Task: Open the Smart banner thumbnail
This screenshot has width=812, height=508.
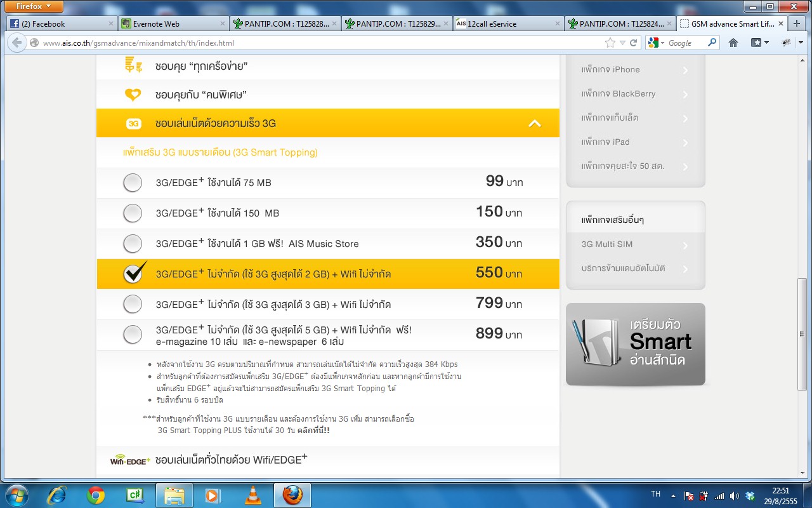Action: point(635,344)
